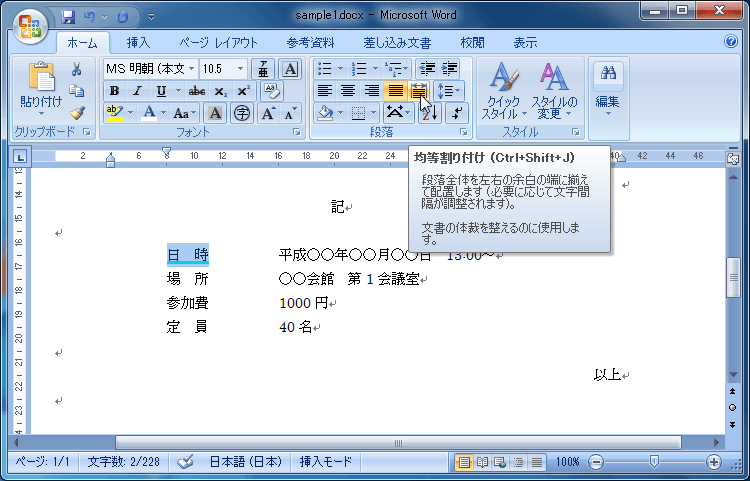Toggle Bold formatting
Screen dimensions: 750x481
(114, 91)
